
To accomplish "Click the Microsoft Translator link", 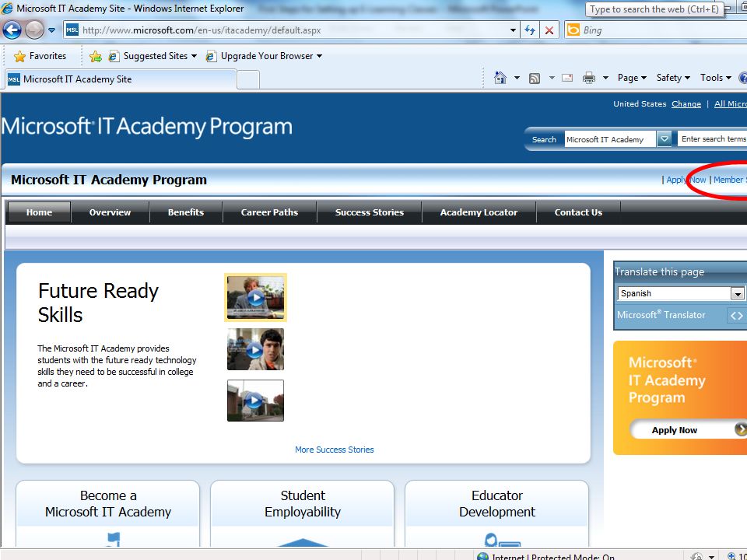I will pyautogui.click(x=661, y=315).
